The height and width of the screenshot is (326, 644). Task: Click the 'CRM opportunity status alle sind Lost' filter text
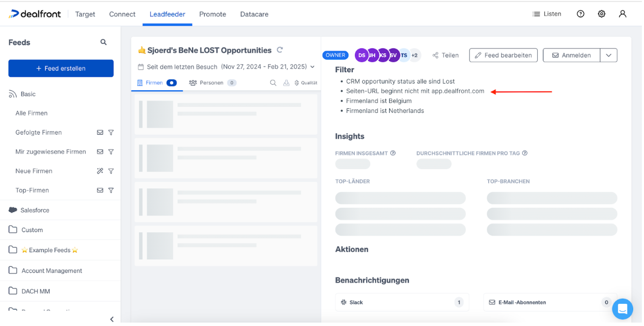tap(400, 81)
